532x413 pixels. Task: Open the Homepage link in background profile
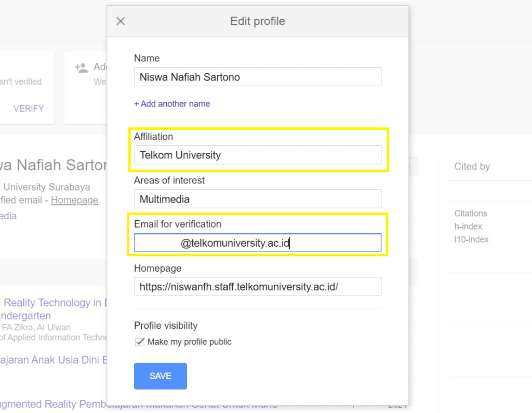[x=75, y=200]
